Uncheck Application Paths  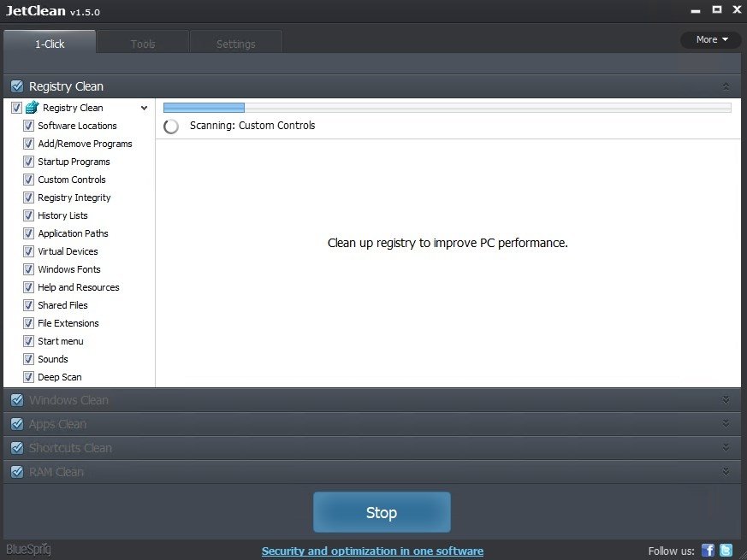point(28,233)
